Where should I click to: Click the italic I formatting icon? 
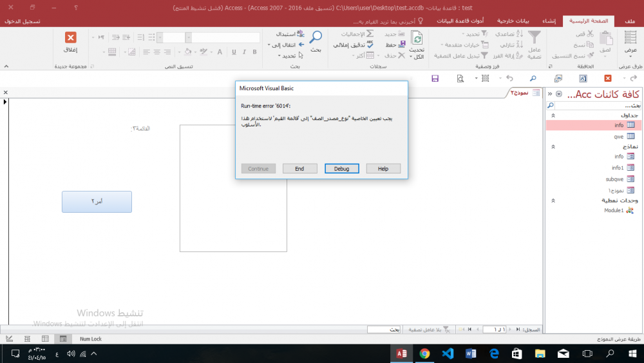[x=244, y=52]
